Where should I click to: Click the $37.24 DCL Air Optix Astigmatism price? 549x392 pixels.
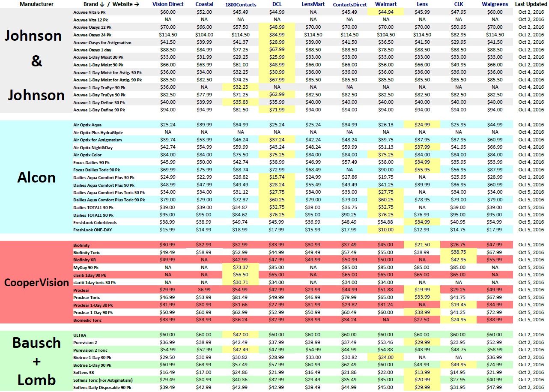click(277, 140)
